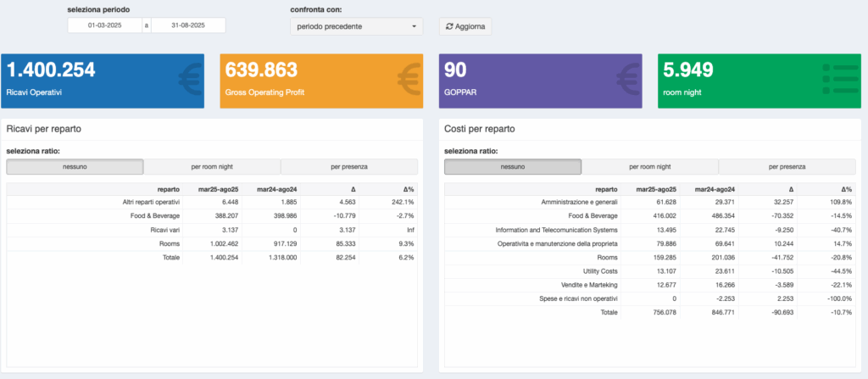This screenshot has height=379, width=868.
Task: Select 'nessuno' ratio in Costi per reparto
Action: (x=513, y=167)
